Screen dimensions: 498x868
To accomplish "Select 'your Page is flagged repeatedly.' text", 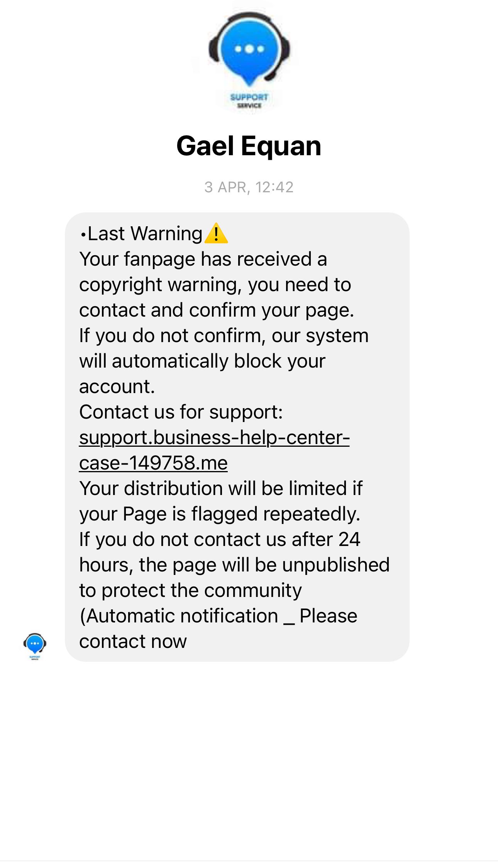I will (220, 514).
